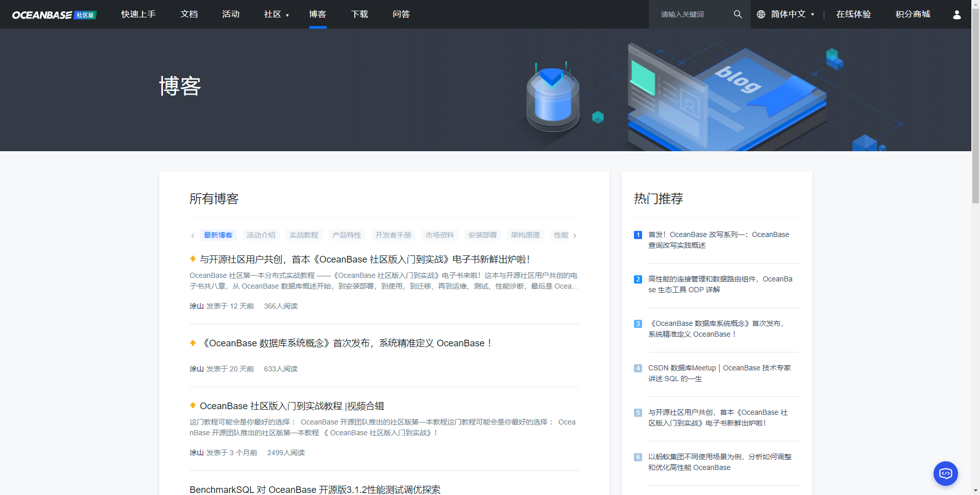Open the user account icon

tap(957, 14)
